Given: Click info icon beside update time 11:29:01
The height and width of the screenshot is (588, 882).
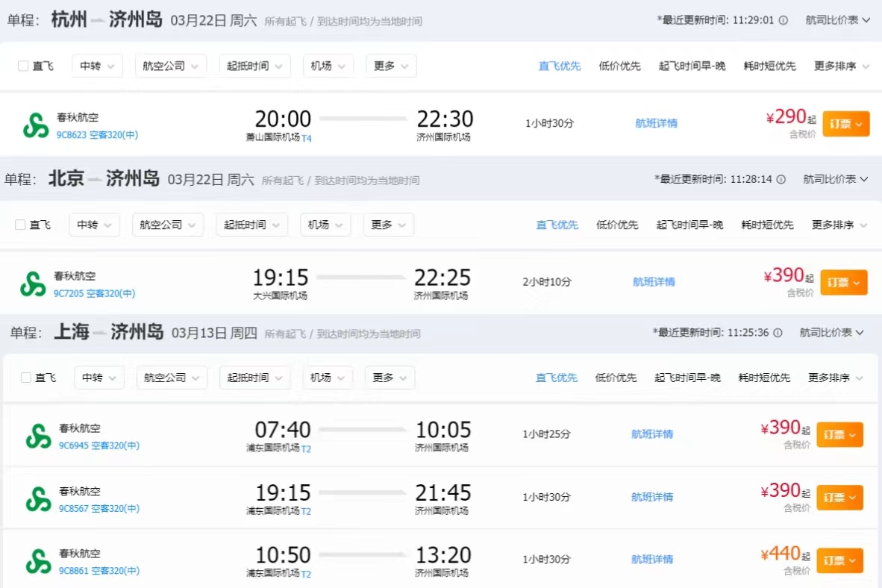Looking at the screenshot, I should point(784,21).
